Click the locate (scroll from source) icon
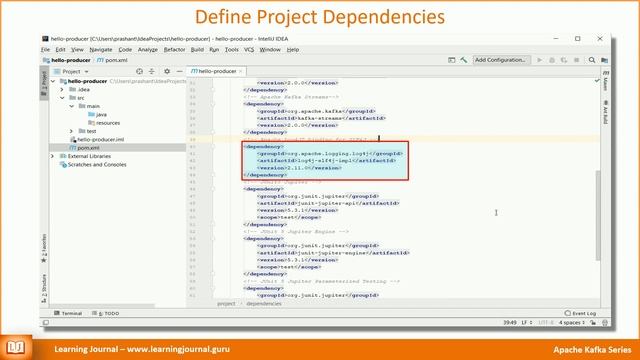Screen dimensions: 640x360 click(139, 71)
